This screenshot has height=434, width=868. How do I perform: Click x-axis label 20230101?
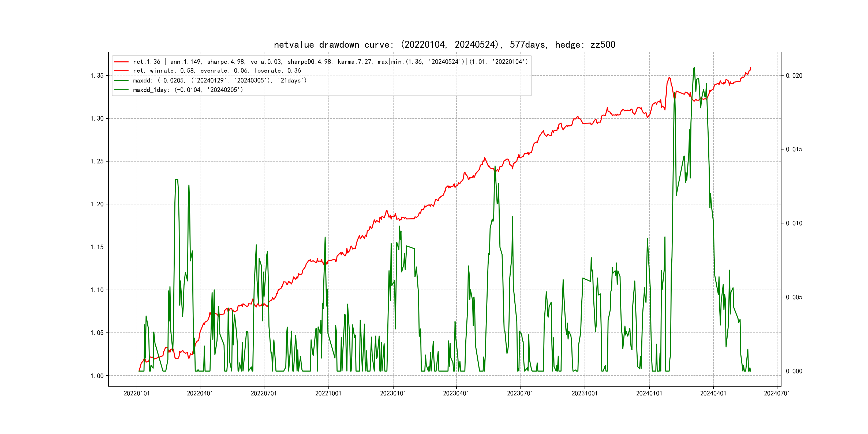pos(393,394)
